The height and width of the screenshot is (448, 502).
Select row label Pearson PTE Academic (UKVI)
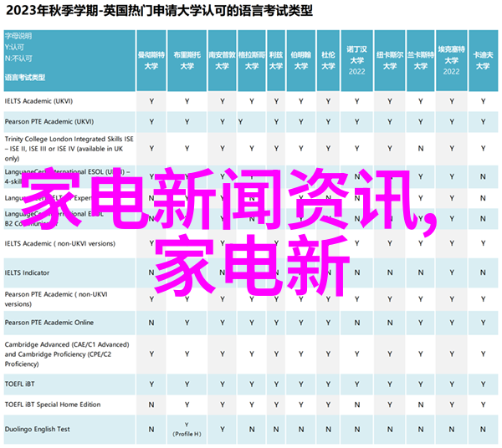click(x=49, y=121)
